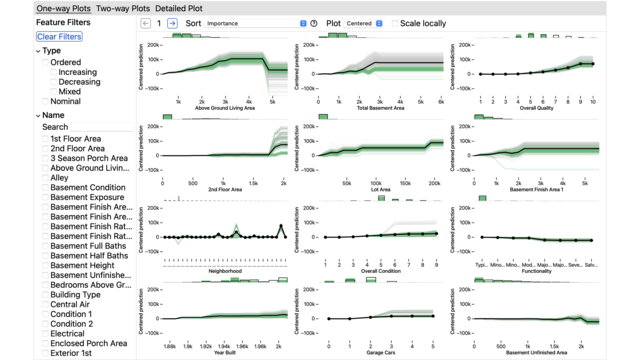The width and height of the screenshot is (640, 360).
Task: Check the Mixed type filter
Action: [x=53, y=92]
